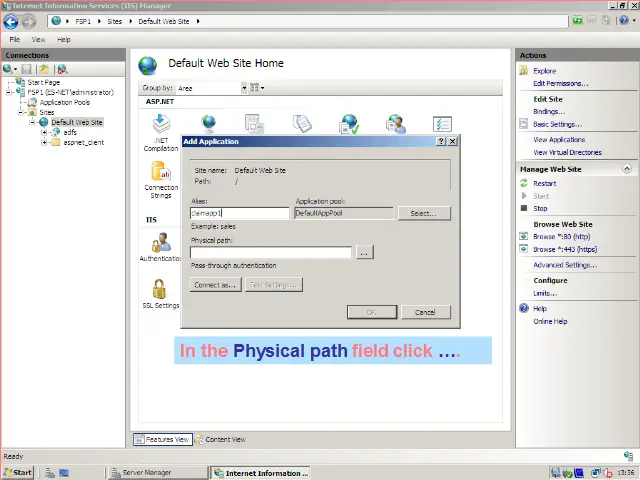This screenshot has height=480, width=640.
Task: Click the Windows Start button
Action: [18, 473]
